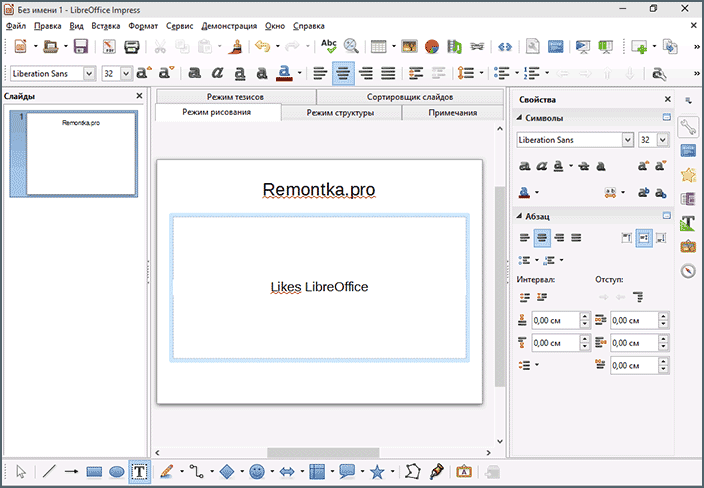Viewport: 704px width, 488px height.
Task: Click the font color button in toolbar
Action: click(x=284, y=73)
